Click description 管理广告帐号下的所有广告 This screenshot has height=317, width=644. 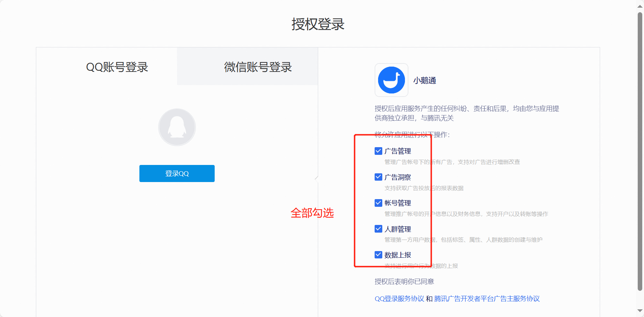[452, 162]
